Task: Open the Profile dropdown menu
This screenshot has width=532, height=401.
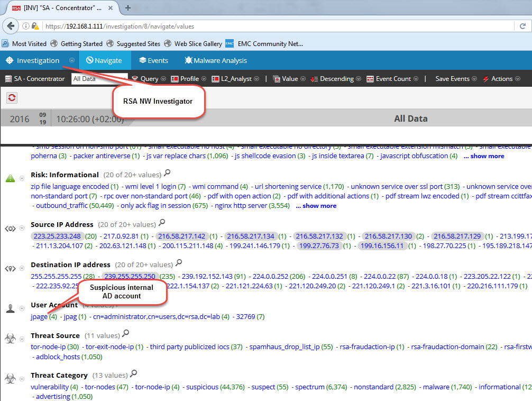Action: (185, 79)
